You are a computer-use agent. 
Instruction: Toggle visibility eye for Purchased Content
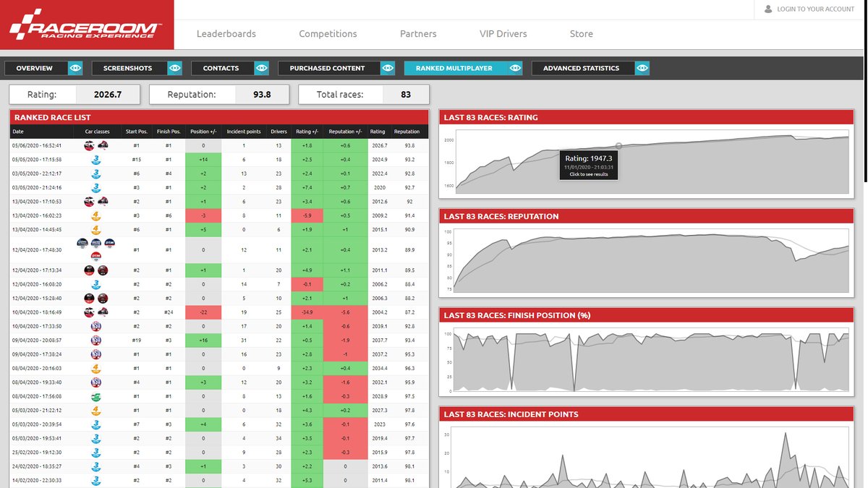388,68
